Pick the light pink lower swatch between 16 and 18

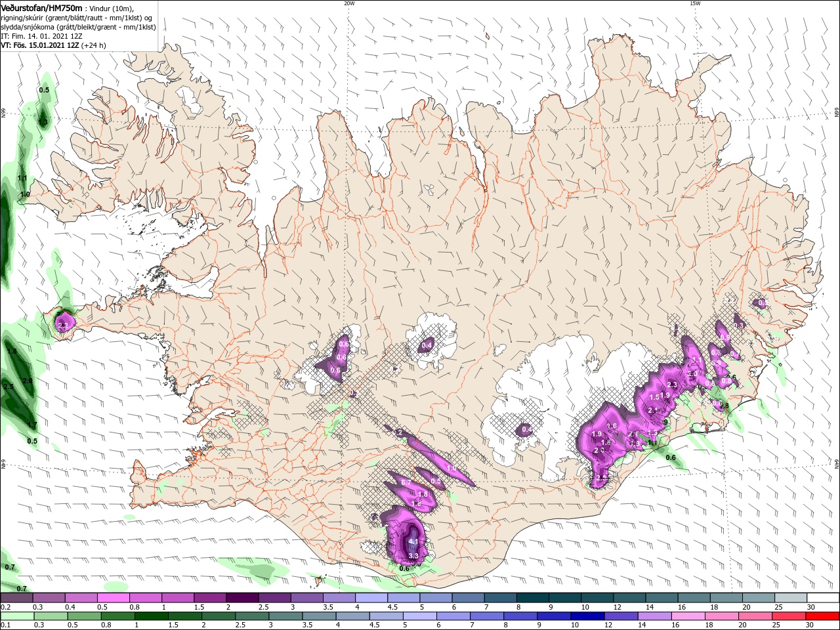tap(687, 616)
